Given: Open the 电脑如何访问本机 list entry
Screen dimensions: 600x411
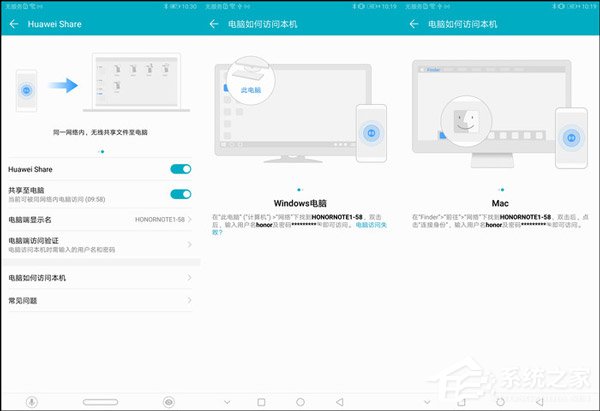Looking at the screenshot, I should point(100,277).
